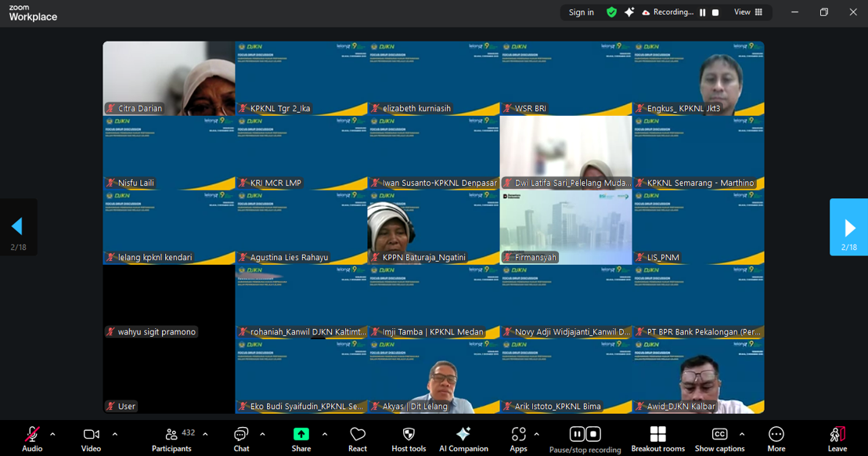
Task: Open Host tools shield icon
Action: pyautogui.click(x=409, y=439)
